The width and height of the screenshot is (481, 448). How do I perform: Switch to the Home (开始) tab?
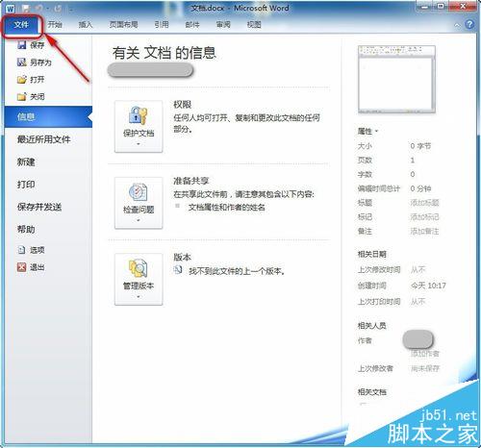point(55,24)
